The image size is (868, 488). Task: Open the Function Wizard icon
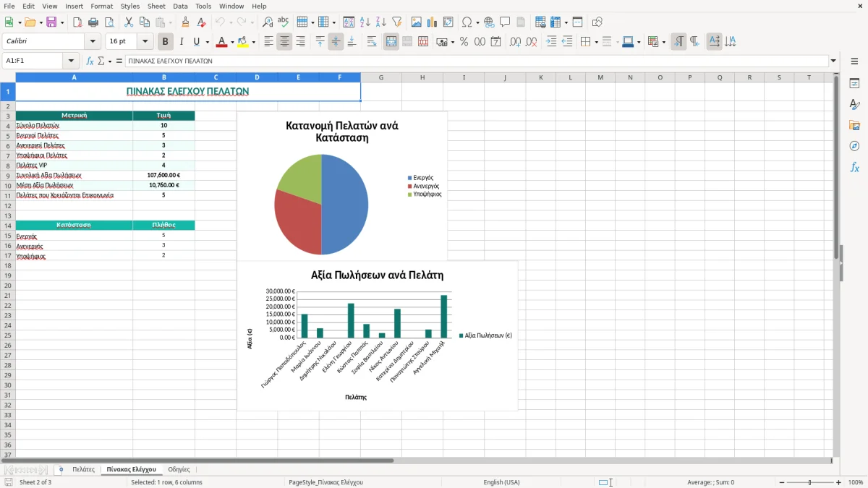coord(90,61)
